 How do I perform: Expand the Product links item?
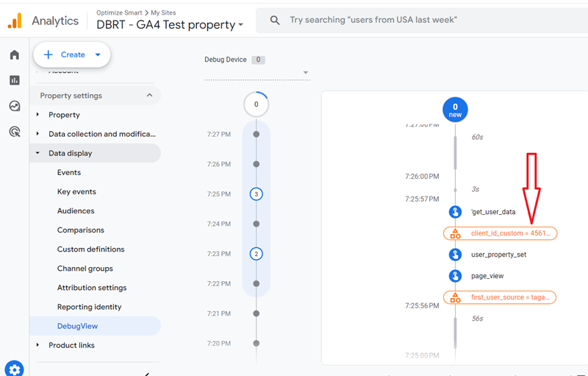37,345
